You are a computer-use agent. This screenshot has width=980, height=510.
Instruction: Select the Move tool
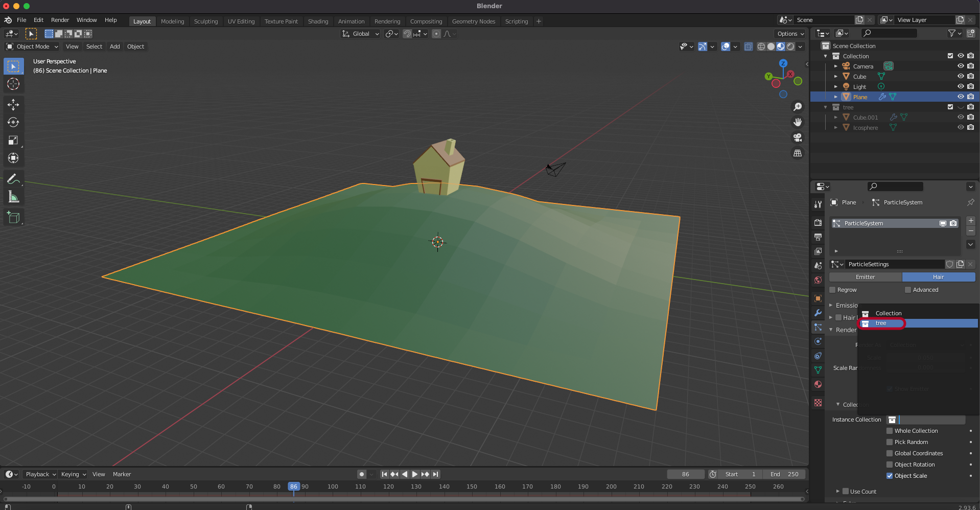13,105
